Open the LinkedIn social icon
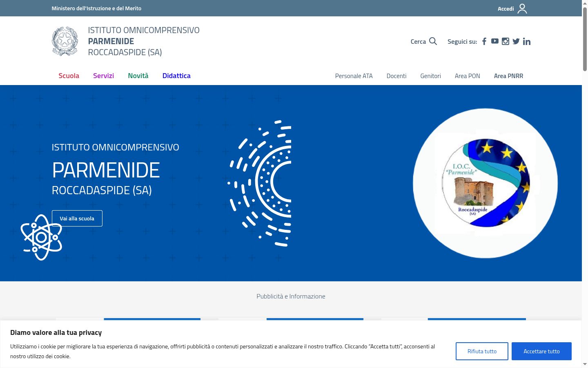588x368 pixels. tap(527, 41)
